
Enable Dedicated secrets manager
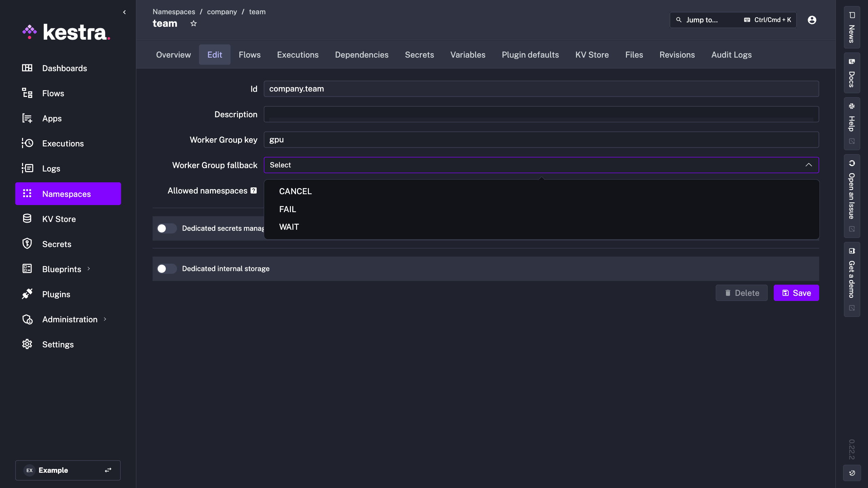pos(166,228)
